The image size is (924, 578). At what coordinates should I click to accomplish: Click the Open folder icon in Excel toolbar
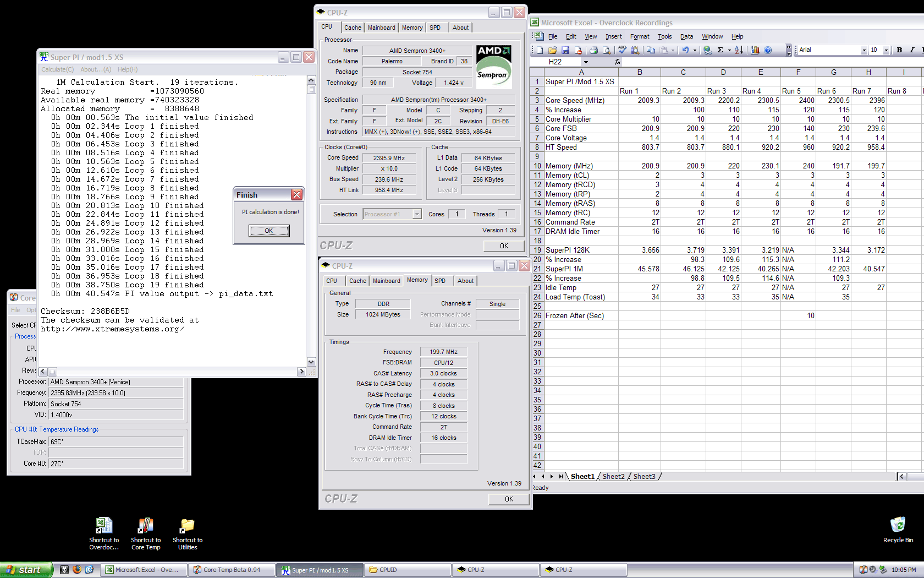553,50
